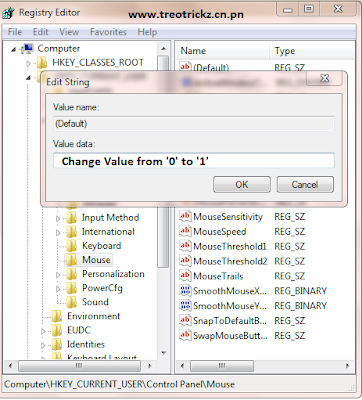Click Registry Editor title bar icon

point(8,13)
